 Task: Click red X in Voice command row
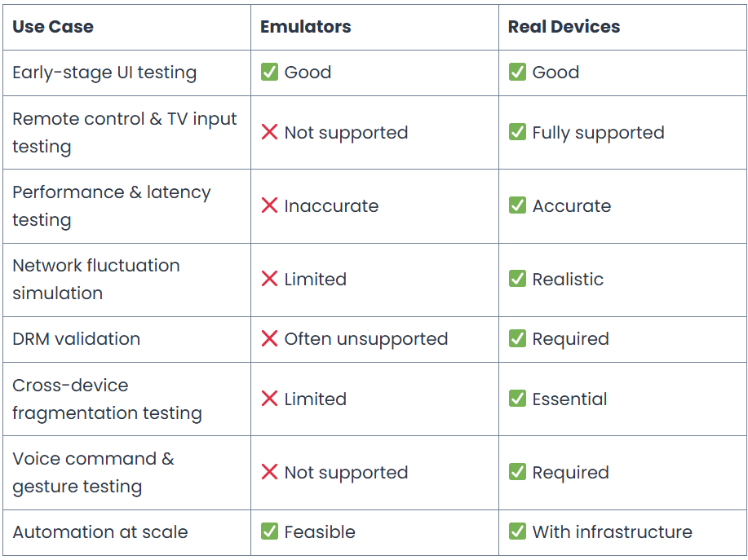click(269, 472)
